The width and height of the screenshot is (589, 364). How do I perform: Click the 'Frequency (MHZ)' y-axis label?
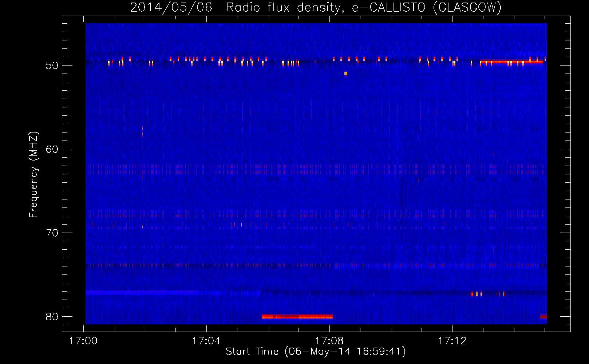[x=33, y=175]
